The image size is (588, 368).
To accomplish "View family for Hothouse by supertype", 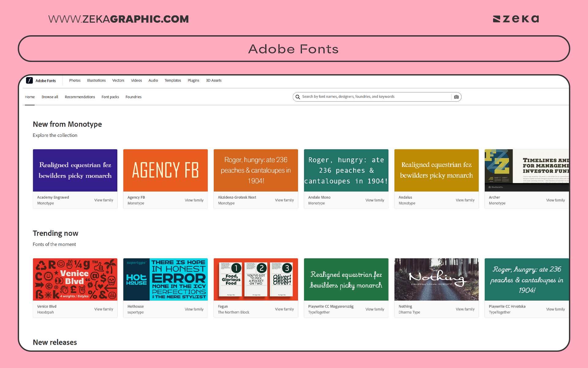I will [194, 309].
